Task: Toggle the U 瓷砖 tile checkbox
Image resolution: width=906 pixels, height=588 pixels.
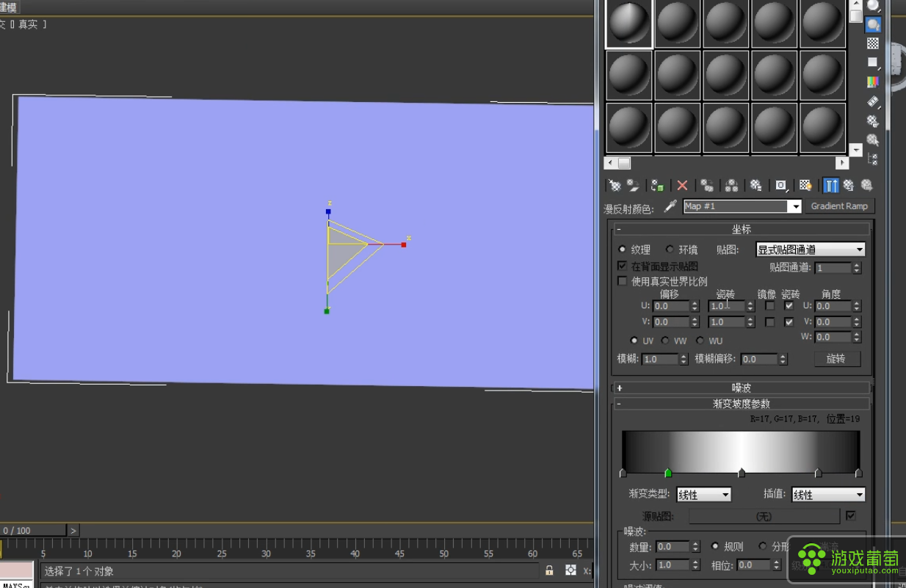Action: tap(789, 306)
